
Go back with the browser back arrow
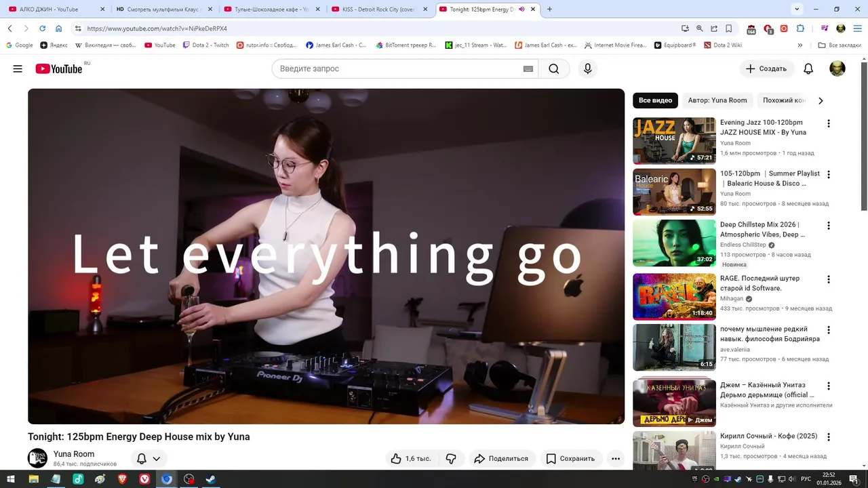click(10, 28)
